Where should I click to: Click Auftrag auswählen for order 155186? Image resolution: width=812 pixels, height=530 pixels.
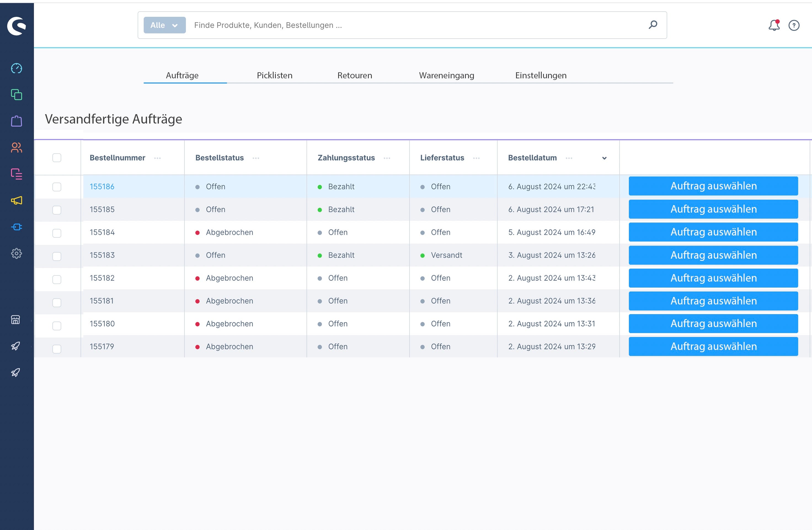pos(714,186)
